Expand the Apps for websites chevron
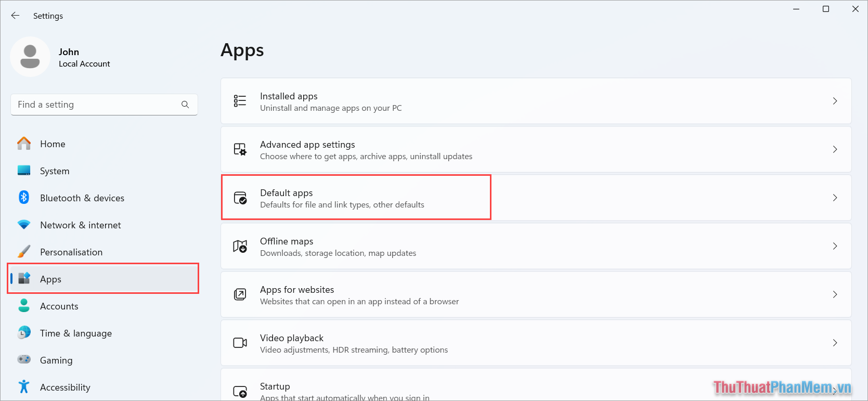The width and height of the screenshot is (868, 401). coord(835,294)
